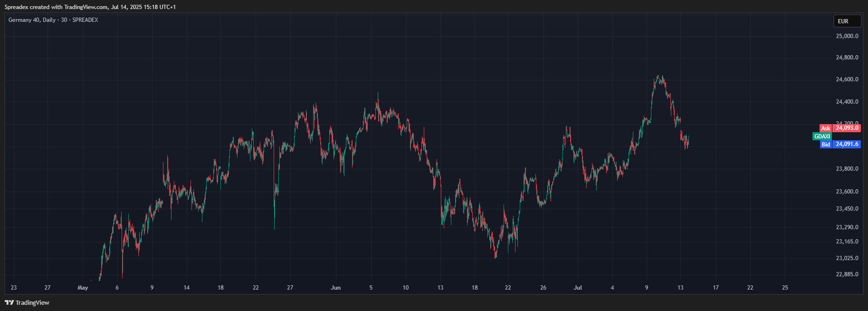
Task: Click the 25,000.0 price axis label
Action: 847,36
